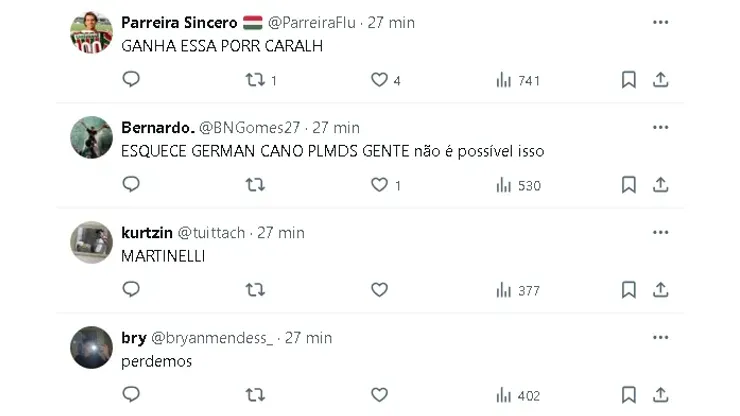Reply to Bernardo's German Cano tweet
Viewport: 740px width, 416px height.
[x=131, y=185]
